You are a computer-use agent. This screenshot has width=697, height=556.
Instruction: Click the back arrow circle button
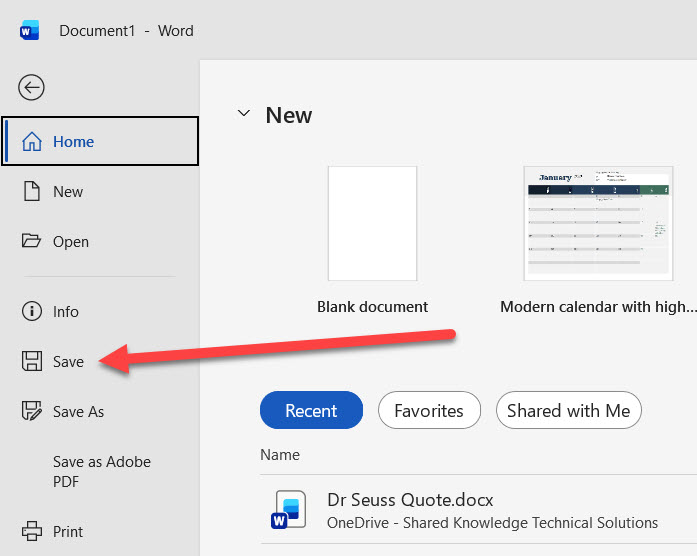[x=31, y=87]
